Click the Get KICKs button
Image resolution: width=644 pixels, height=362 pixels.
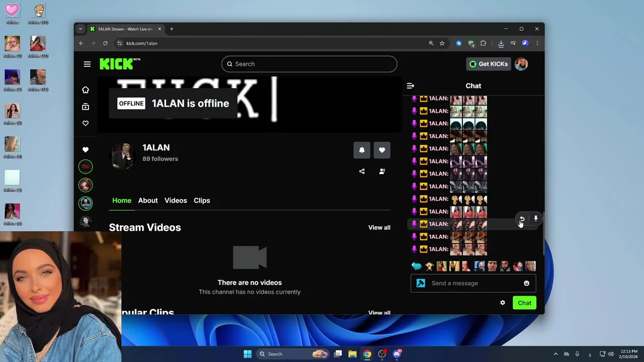tap(489, 64)
